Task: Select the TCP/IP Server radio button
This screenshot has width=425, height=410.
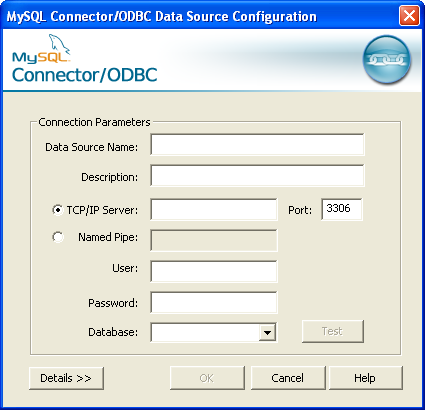Action: point(58,210)
